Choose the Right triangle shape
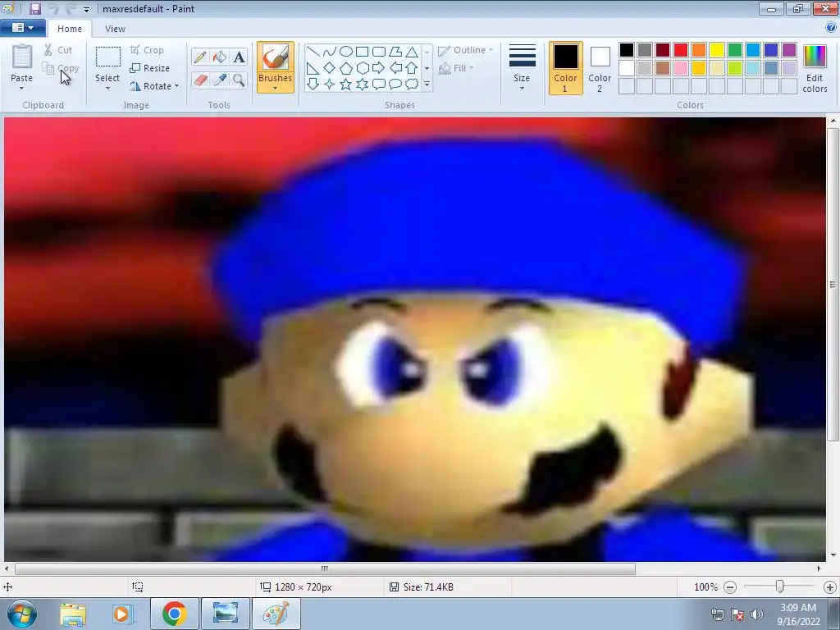Image resolution: width=840 pixels, height=630 pixels. [313, 68]
